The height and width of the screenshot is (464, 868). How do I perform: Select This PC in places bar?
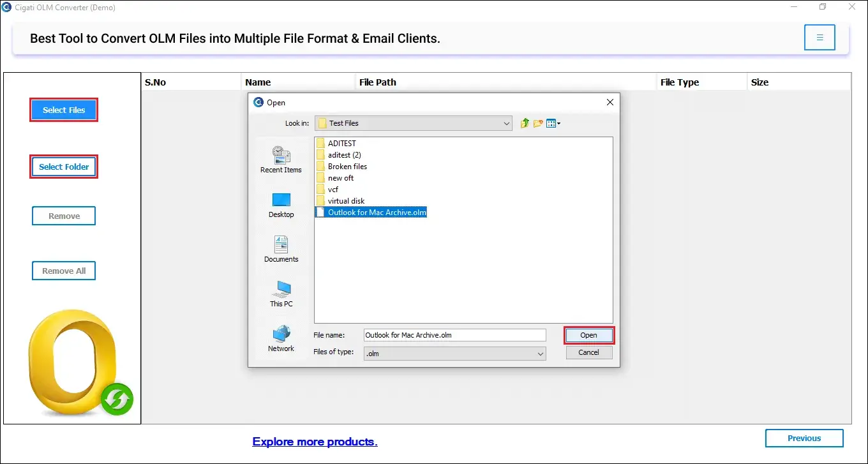point(281,294)
